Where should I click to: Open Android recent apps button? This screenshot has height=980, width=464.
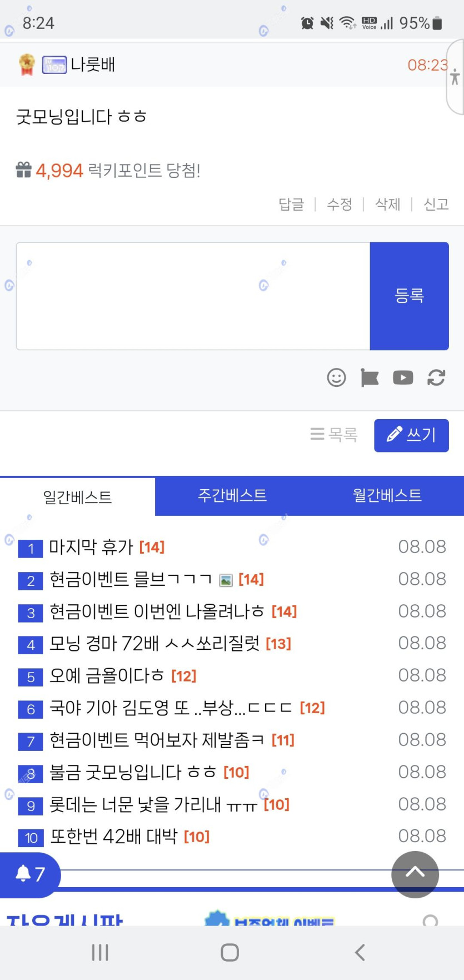[x=100, y=952]
